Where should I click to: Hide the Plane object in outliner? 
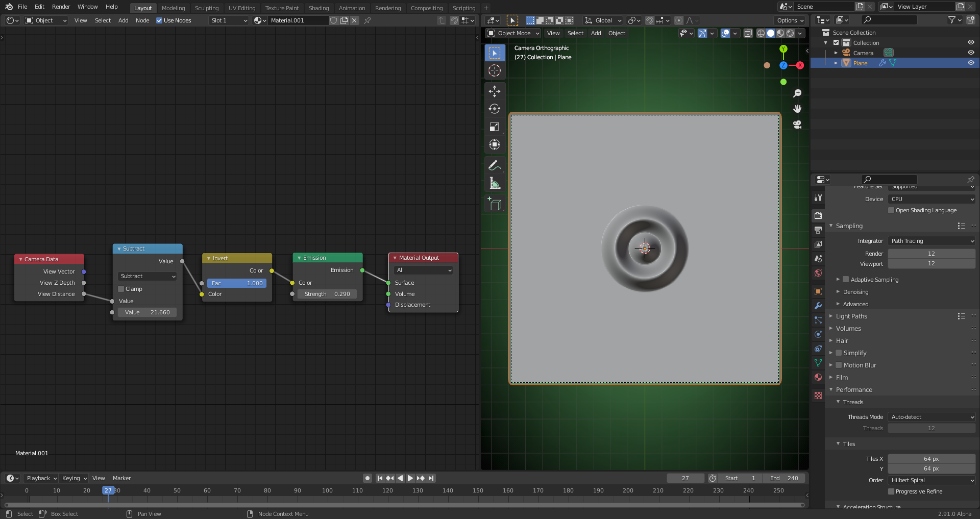tap(970, 63)
